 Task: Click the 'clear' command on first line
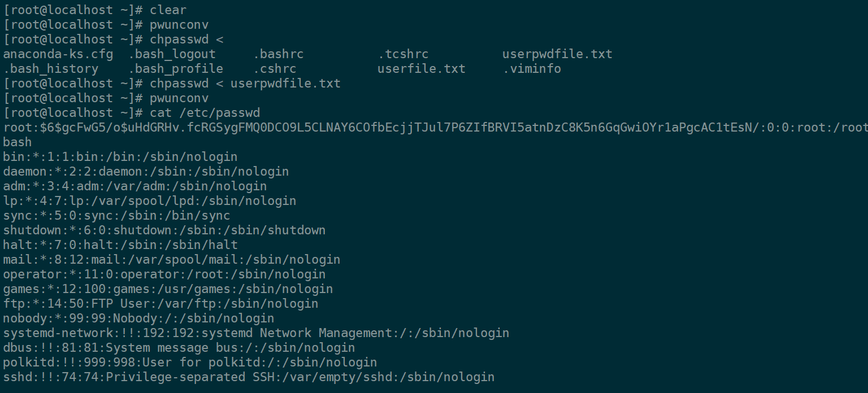pos(168,10)
